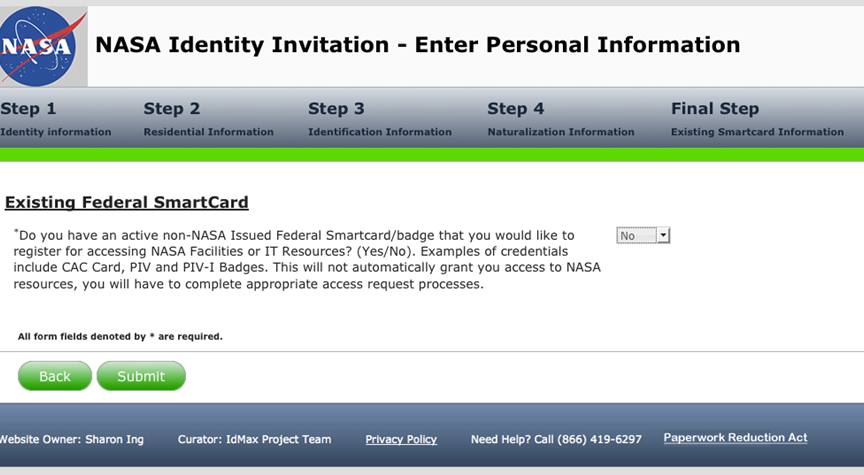This screenshot has height=475, width=864.
Task: Select the Final Step tab
Action: (x=757, y=119)
